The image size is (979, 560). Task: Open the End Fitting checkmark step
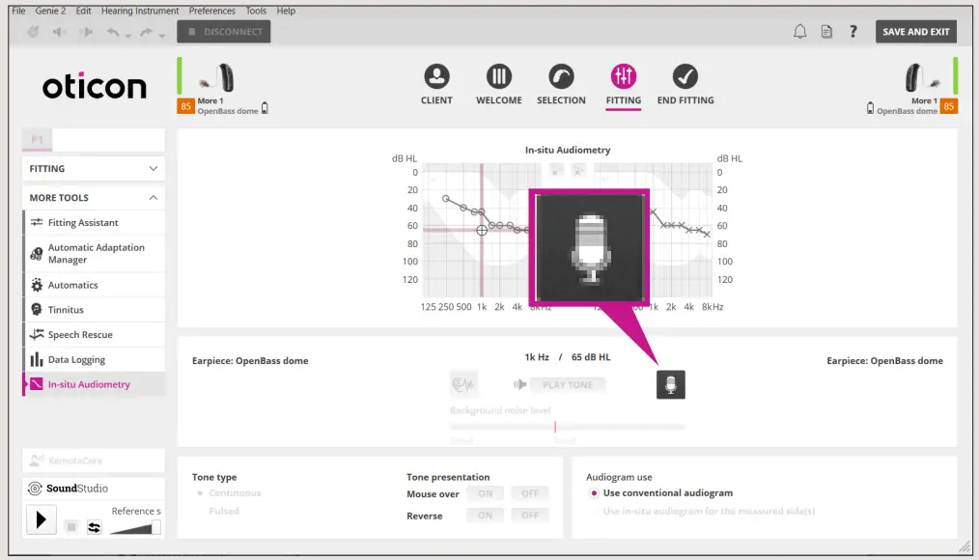pyautogui.click(x=685, y=77)
